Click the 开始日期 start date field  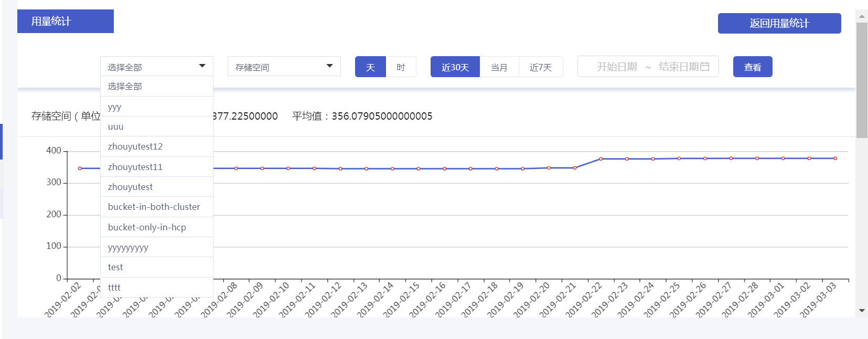coord(617,67)
